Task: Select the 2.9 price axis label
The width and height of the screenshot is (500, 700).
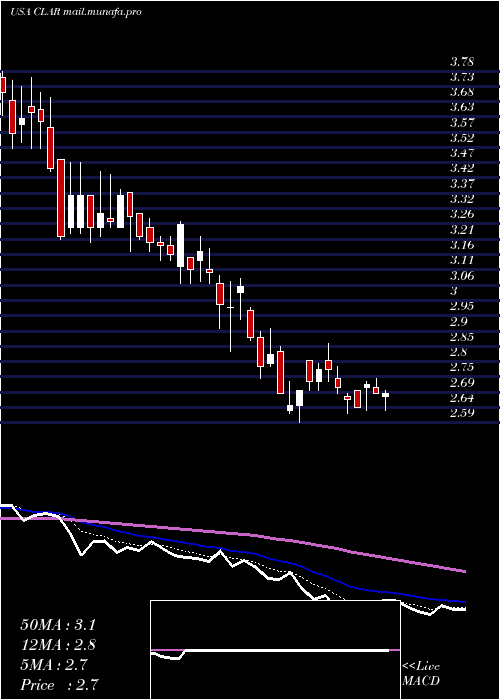Action: 459,321
